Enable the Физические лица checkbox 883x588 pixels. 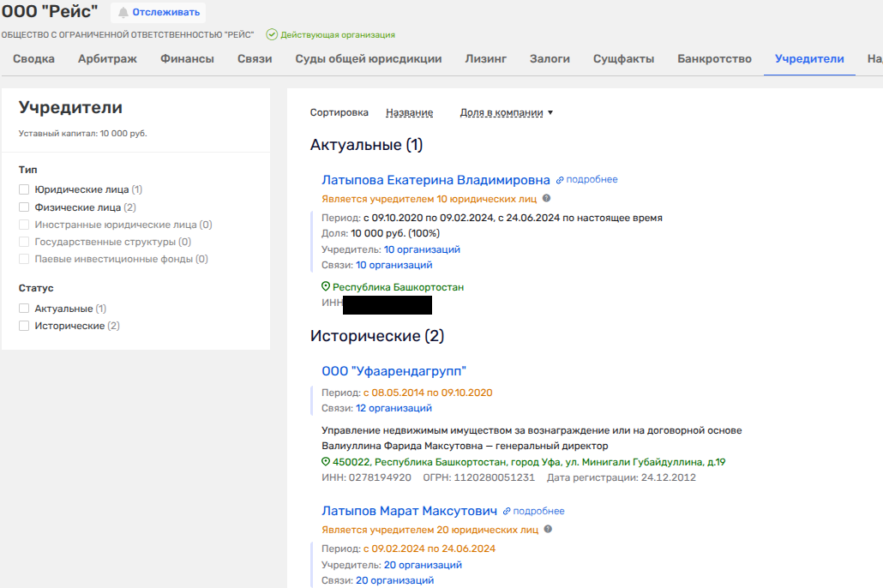click(x=24, y=207)
